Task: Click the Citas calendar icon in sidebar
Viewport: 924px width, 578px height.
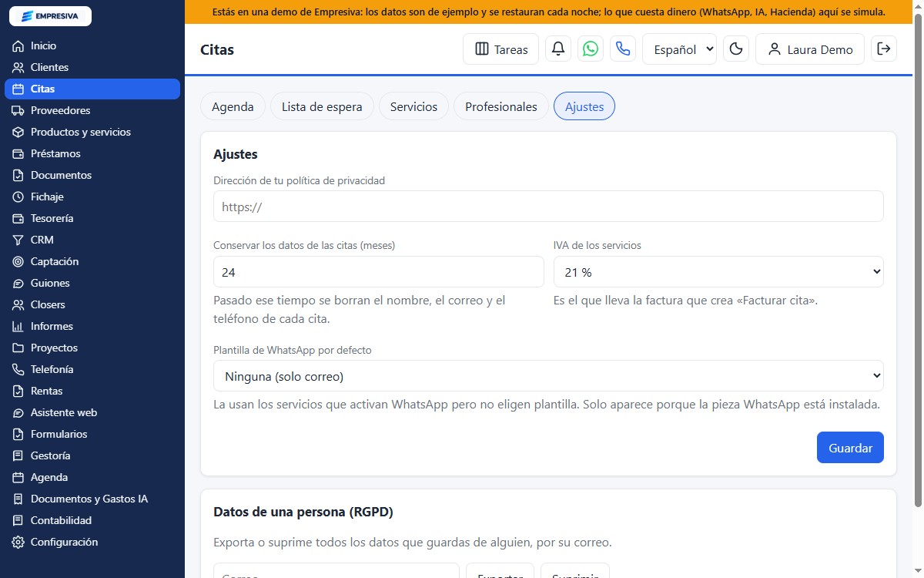Action: pos(18,89)
